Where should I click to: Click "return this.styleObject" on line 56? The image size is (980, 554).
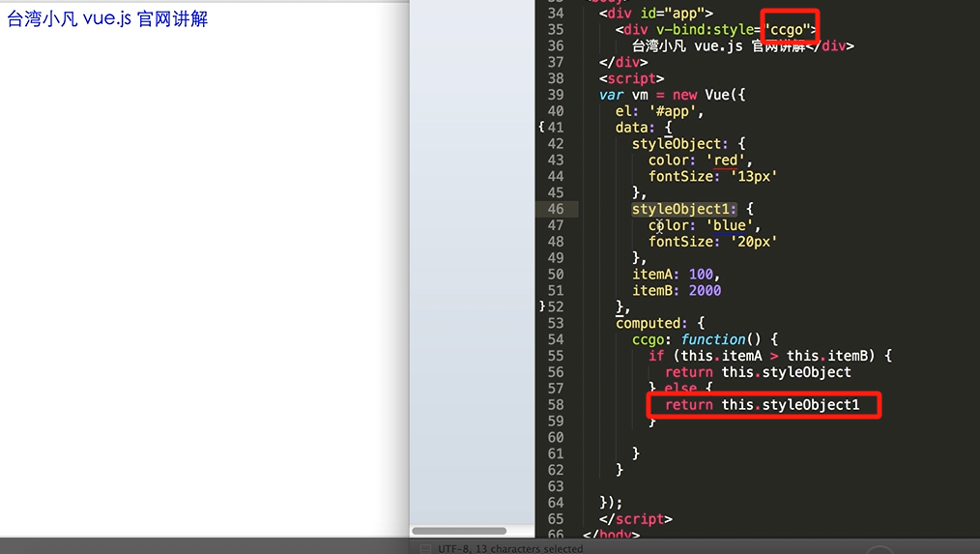[x=758, y=372]
